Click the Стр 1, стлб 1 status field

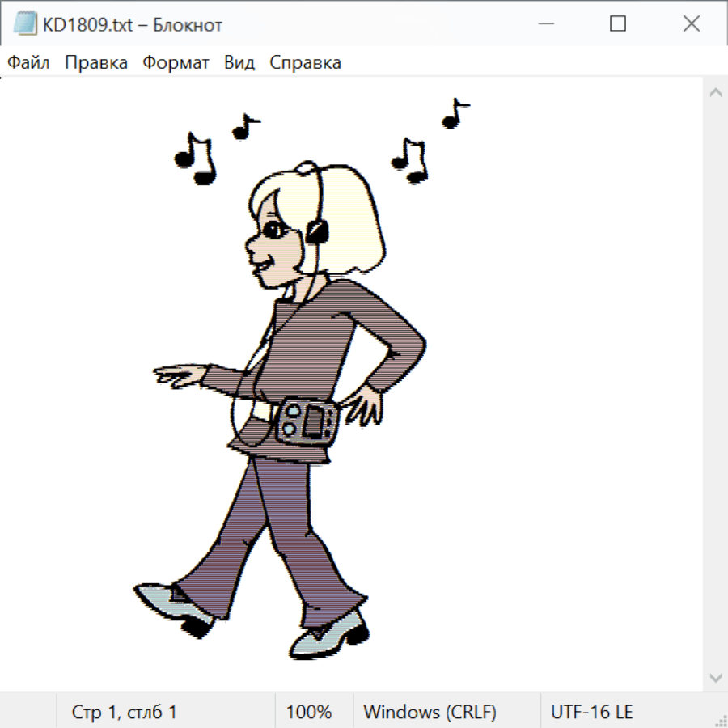click(x=125, y=712)
